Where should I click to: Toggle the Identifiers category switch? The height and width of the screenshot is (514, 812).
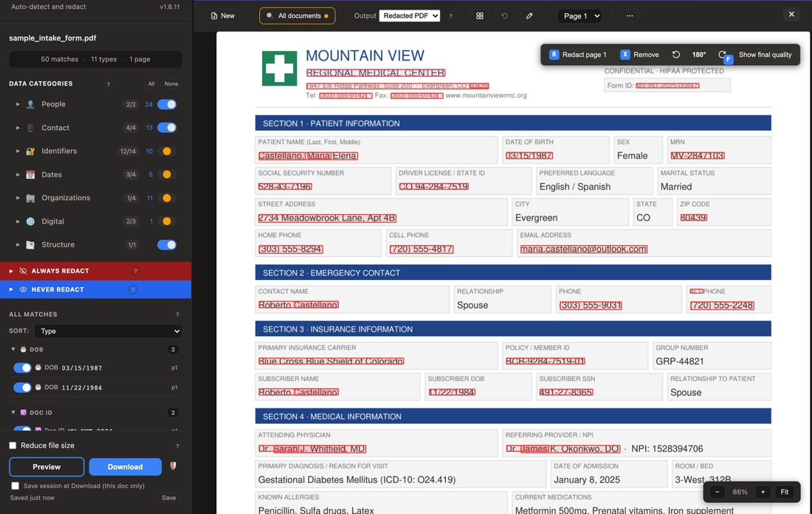[167, 151]
